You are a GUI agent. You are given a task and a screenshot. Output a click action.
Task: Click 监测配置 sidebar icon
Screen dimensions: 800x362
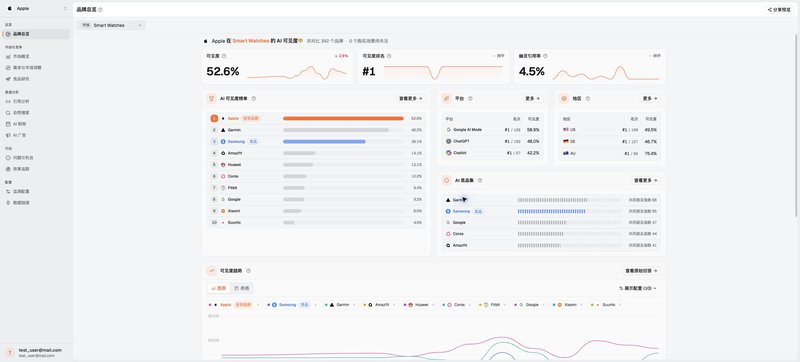tap(8, 192)
